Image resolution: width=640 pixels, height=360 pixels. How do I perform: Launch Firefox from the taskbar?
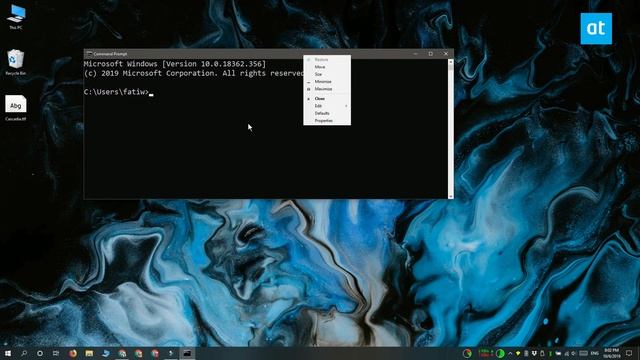pos(73,353)
